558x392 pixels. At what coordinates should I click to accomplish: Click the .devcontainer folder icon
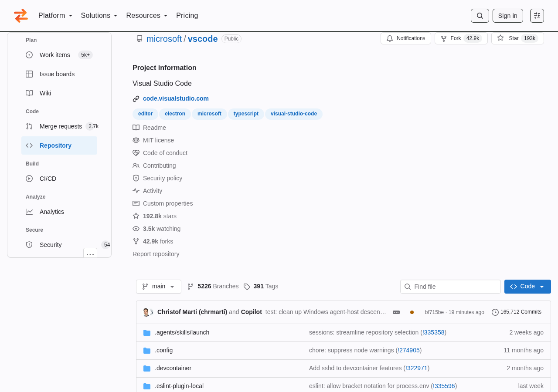147,368
